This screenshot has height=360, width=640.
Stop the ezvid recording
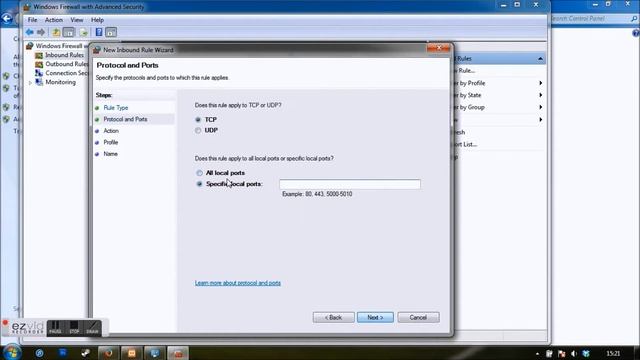pyautogui.click(x=74, y=328)
